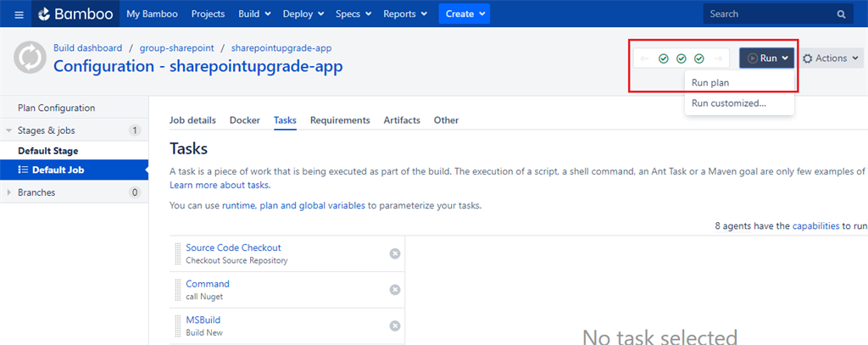Click the Stages & jobs count badge
Image resolution: width=868 pixels, height=345 pixels.
pyautogui.click(x=135, y=131)
